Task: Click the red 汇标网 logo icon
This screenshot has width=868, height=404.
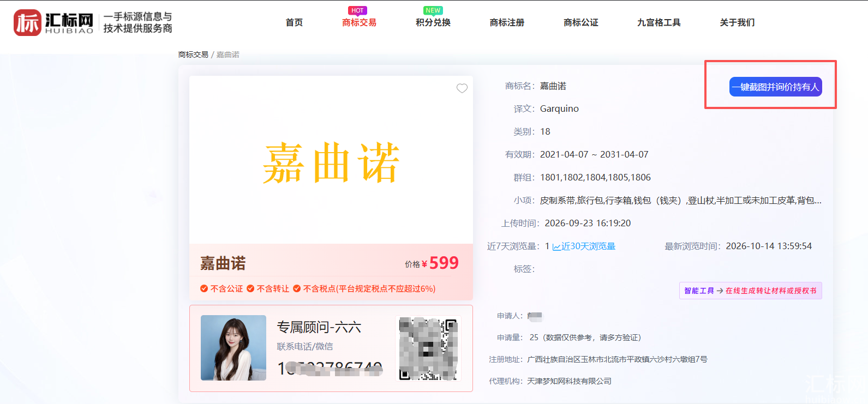Action: 27,22
